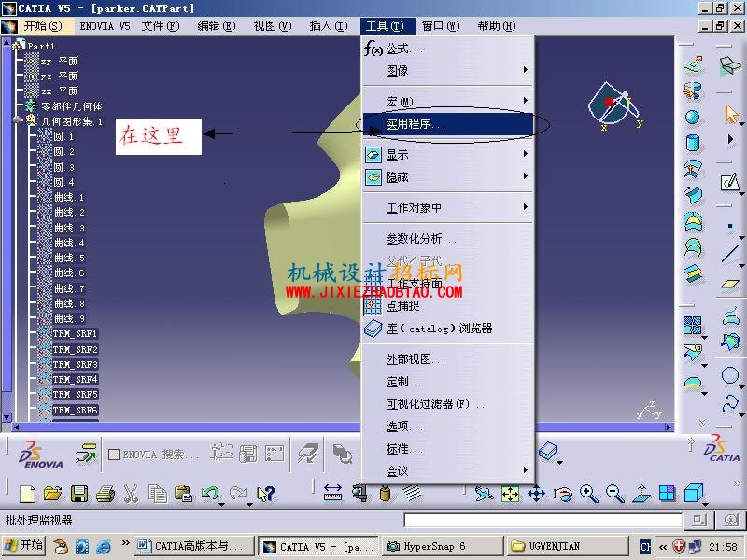Screen dimensions: 747x560
Task: Open dropdown arrow under Undo icon
Action: coord(221,504)
